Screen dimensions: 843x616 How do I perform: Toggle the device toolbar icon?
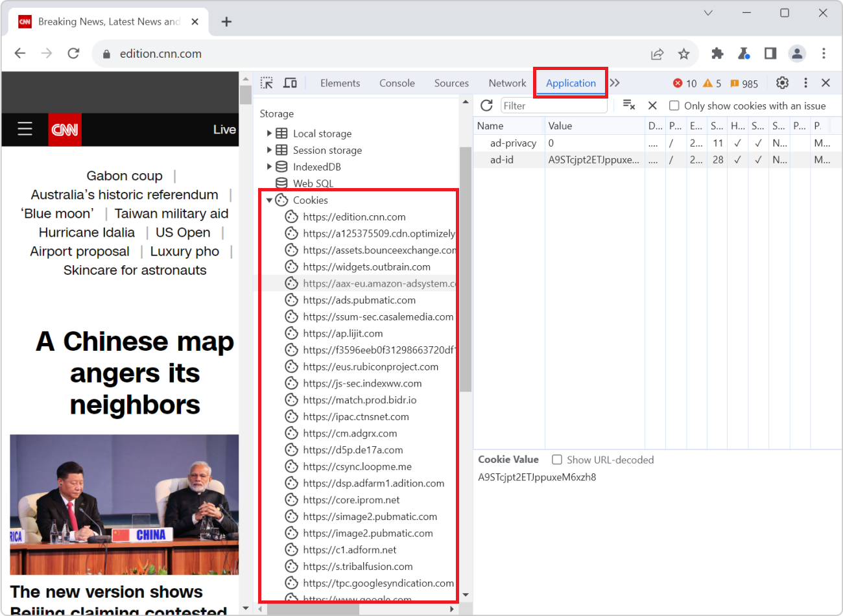[x=291, y=83]
